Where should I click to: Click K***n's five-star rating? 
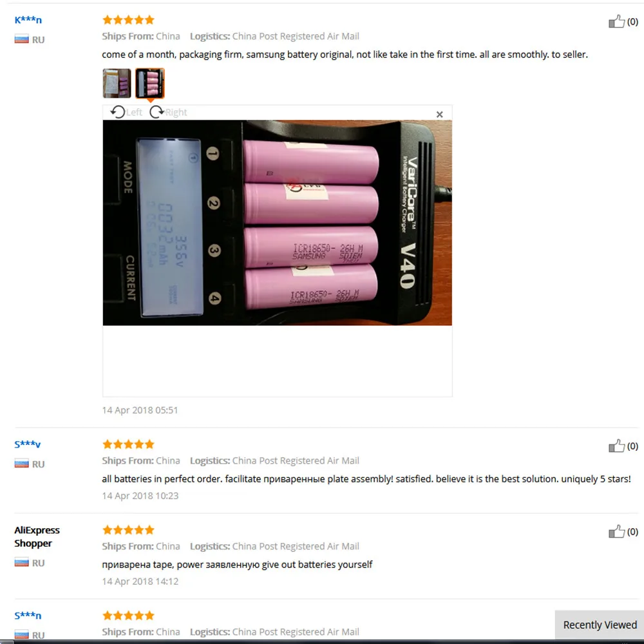pyautogui.click(x=129, y=20)
